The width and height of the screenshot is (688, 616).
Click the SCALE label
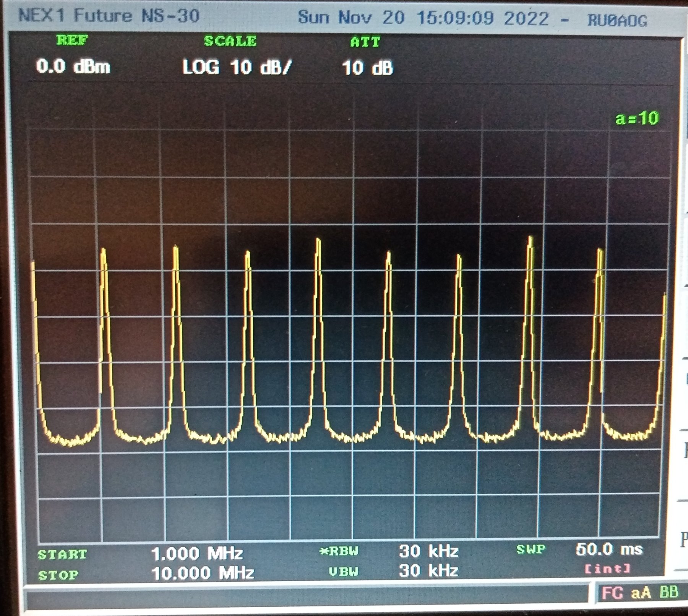pos(230,41)
